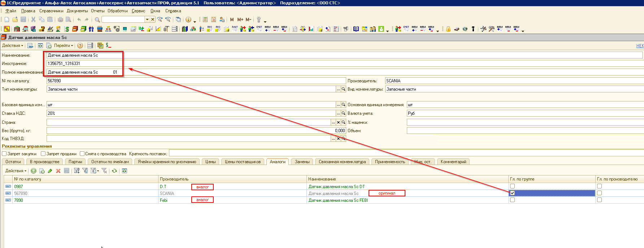
Task: Open the search field dropdown arrow
Action: pos(147,19)
